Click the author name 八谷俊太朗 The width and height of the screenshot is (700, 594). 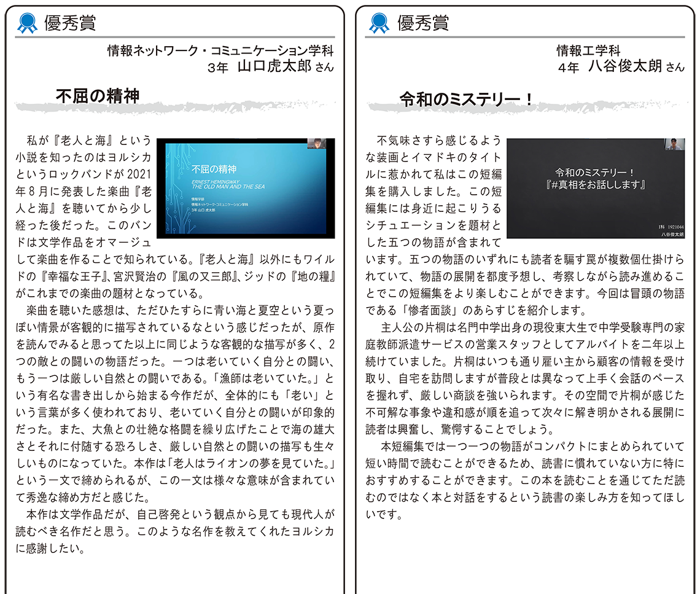tap(625, 66)
